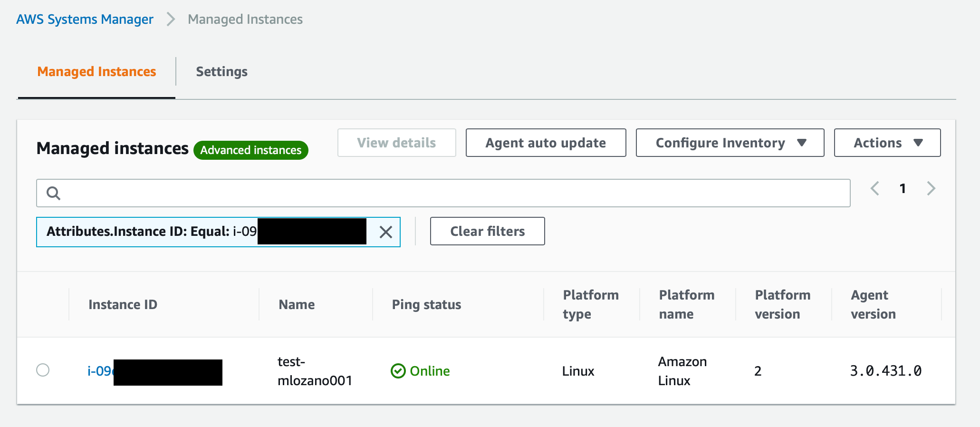Viewport: 980px width, 427px height.
Task: Open the Settings tab
Action: [x=221, y=71]
